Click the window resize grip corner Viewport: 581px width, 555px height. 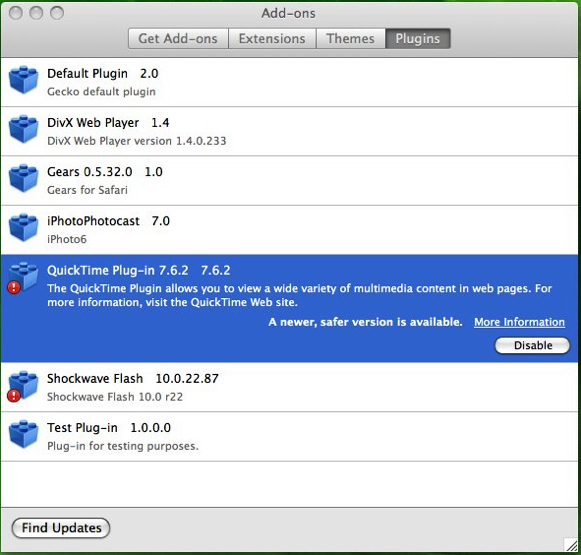571,545
